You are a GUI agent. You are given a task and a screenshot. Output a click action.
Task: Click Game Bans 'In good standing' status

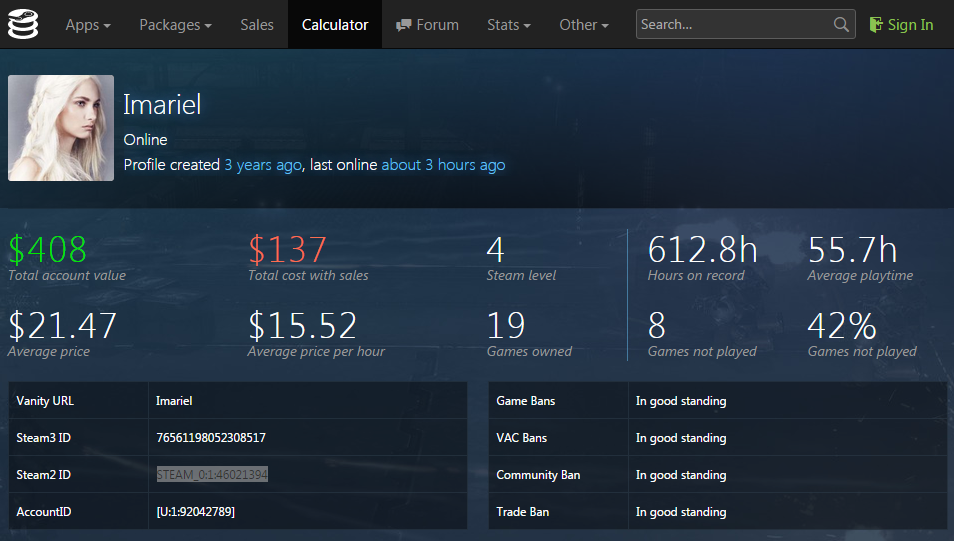(x=681, y=400)
